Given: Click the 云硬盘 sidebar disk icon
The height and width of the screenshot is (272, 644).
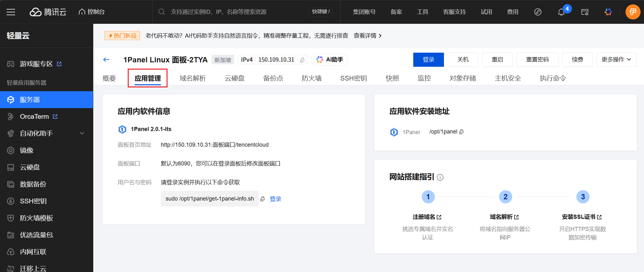Looking at the screenshot, I should click(11, 167).
